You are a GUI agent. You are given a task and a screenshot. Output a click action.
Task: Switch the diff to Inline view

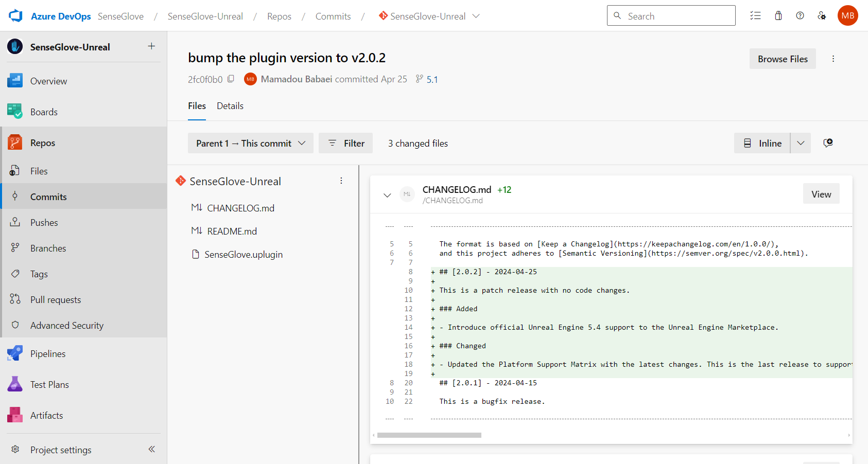762,143
